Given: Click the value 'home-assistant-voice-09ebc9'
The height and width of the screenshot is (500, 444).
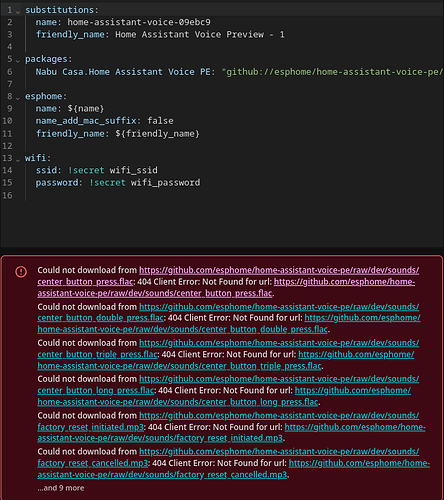Looking at the screenshot, I should [x=139, y=22].
